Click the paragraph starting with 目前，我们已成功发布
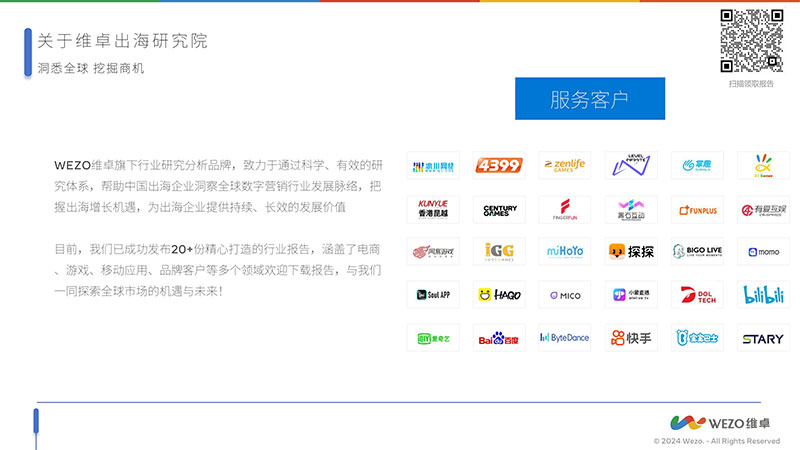The width and height of the screenshot is (800, 450). 218,270
